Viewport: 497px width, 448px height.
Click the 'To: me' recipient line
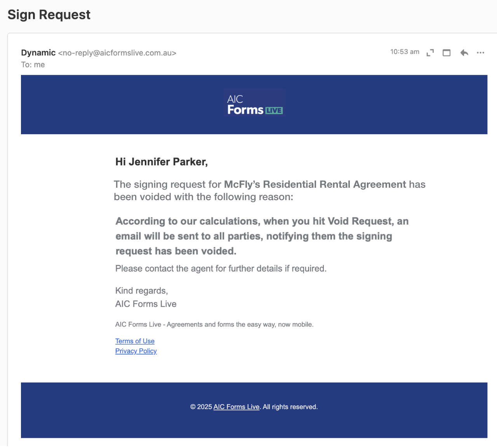point(33,65)
